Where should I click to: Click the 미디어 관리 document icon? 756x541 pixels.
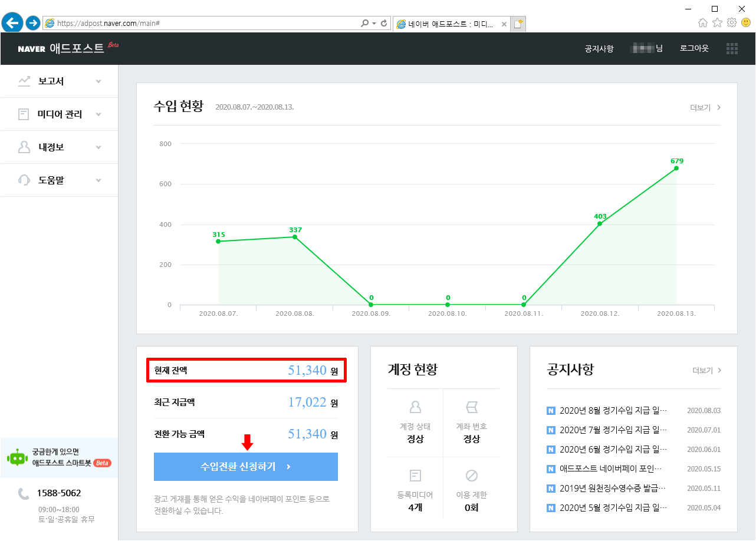[x=24, y=114]
